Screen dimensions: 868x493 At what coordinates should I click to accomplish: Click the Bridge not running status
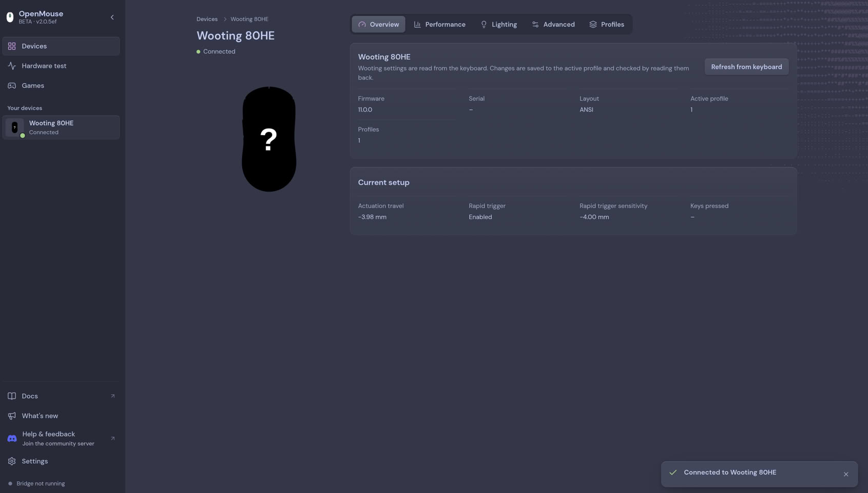point(36,484)
